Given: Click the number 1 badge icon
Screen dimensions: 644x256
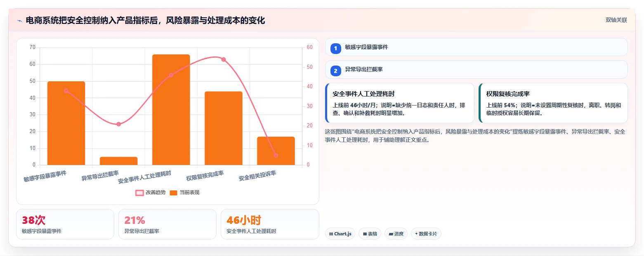Looking at the screenshot, I should [x=335, y=48].
